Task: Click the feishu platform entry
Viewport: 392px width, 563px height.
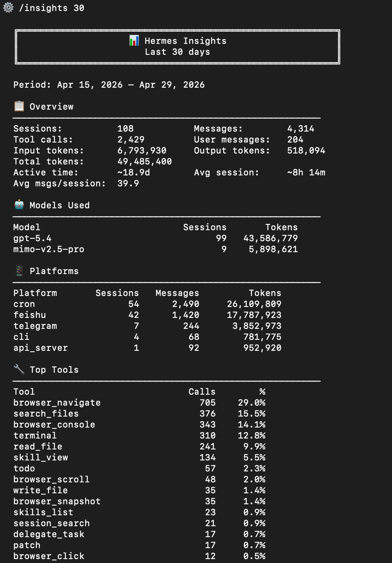Action: pos(30,315)
